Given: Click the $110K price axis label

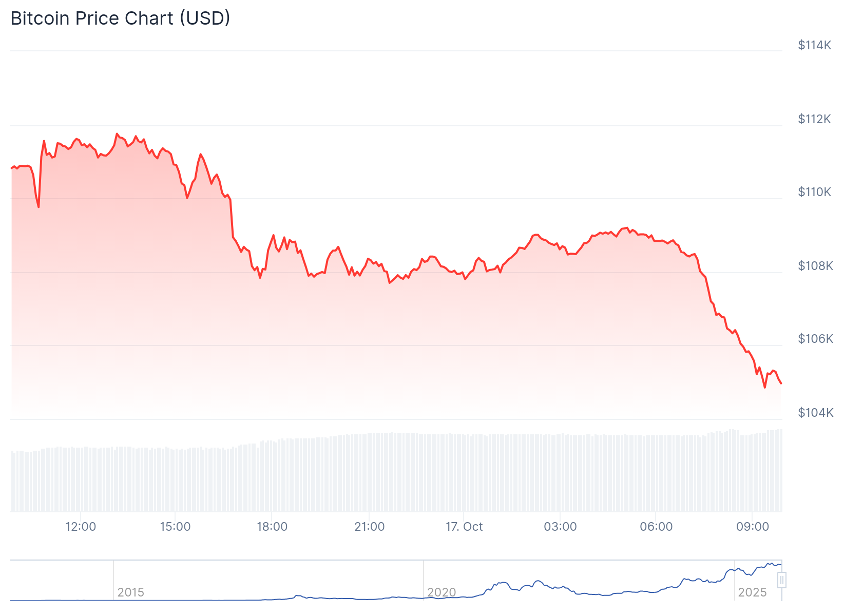Looking at the screenshot, I should [814, 192].
